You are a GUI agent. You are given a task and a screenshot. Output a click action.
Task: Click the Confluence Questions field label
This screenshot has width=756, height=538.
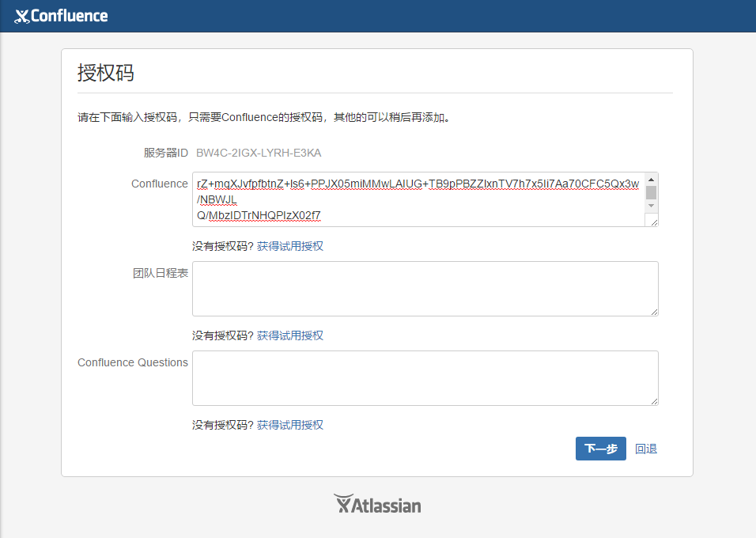[133, 362]
